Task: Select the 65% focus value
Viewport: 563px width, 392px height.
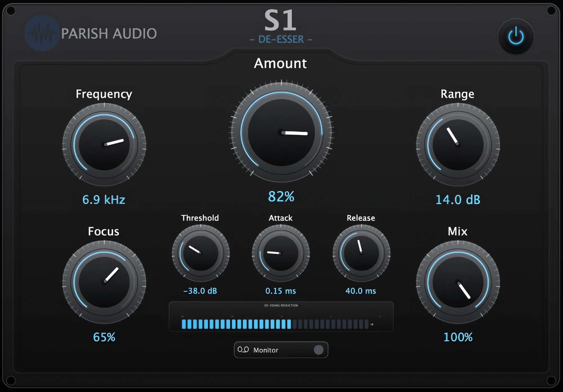Action: (104, 337)
